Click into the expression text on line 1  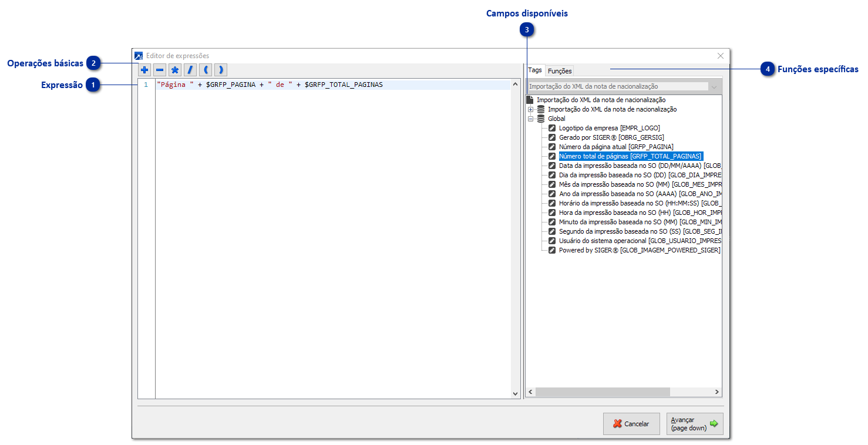[270, 85]
